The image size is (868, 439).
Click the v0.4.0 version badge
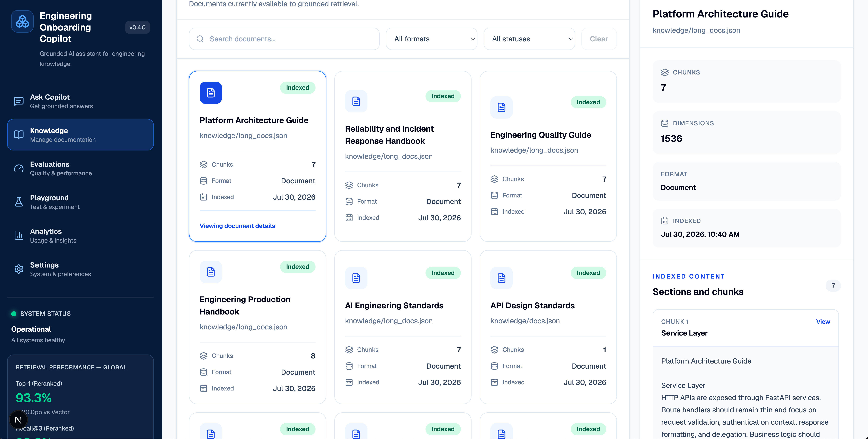(137, 27)
